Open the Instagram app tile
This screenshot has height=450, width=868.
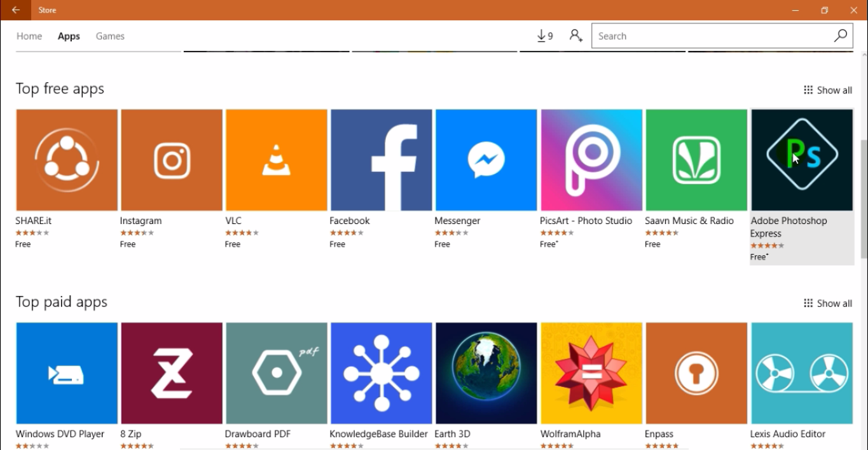pyautogui.click(x=171, y=160)
